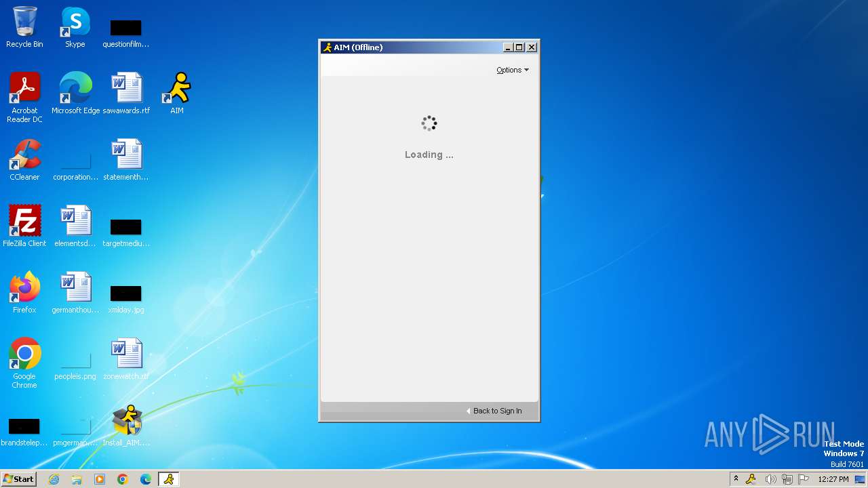Open Acrobat Reader DC shortcut
Image resolution: width=868 pixels, height=488 pixels.
(x=24, y=98)
